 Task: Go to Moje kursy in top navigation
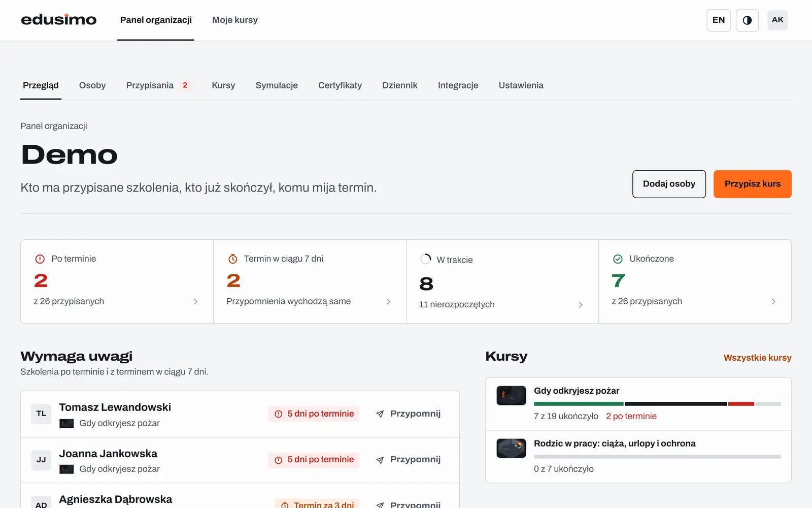click(x=235, y=20)
